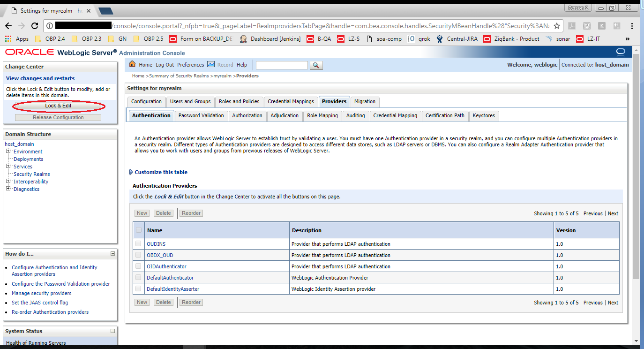Open the Role Mapping sub-tab
This screenshot has width=644, height=349.
click(x=322, y=115)
